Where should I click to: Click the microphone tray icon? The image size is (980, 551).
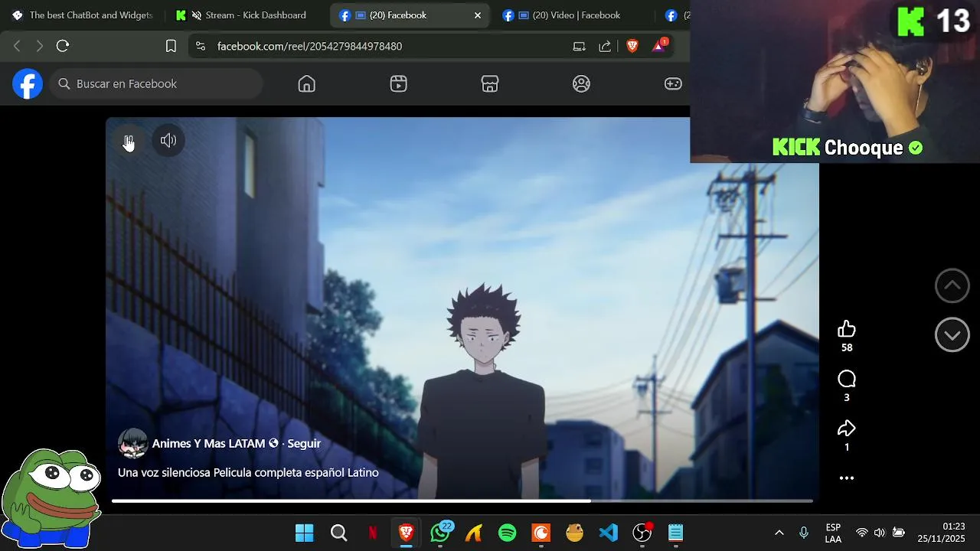804,533
